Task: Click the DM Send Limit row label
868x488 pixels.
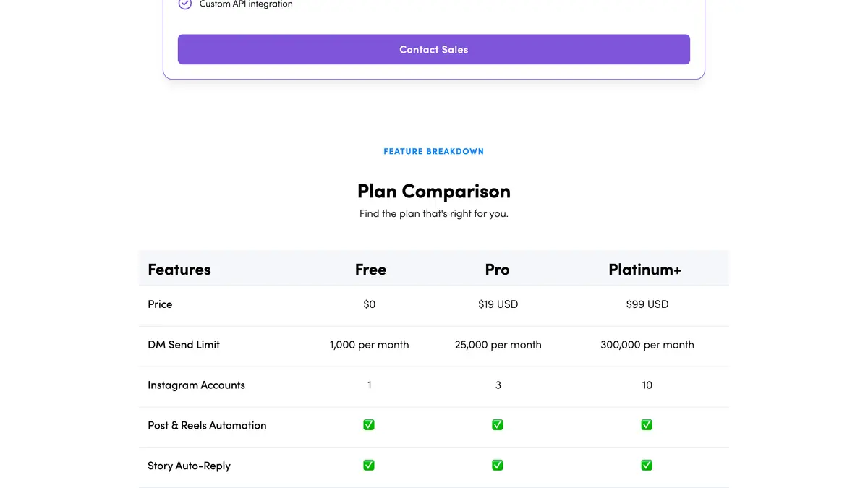Action: coord(184,345)
